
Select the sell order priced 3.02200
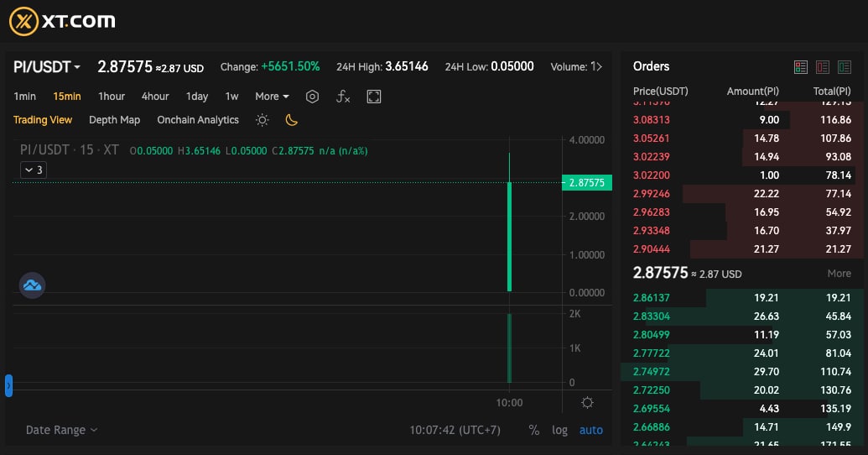click(742, 175)
